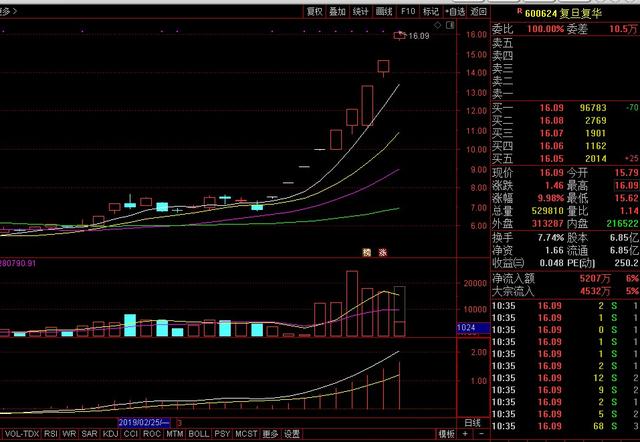Switch to the BOLL indicator
The height and width of the screenshot is (442, 640).
[x=198, y=435]
